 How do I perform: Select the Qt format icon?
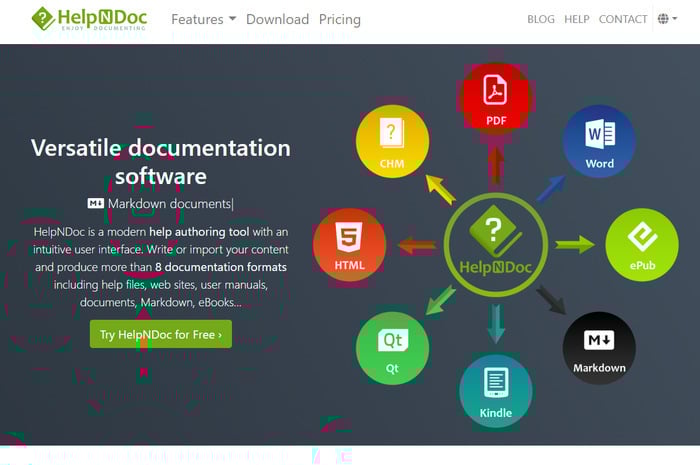pos(392,348)
